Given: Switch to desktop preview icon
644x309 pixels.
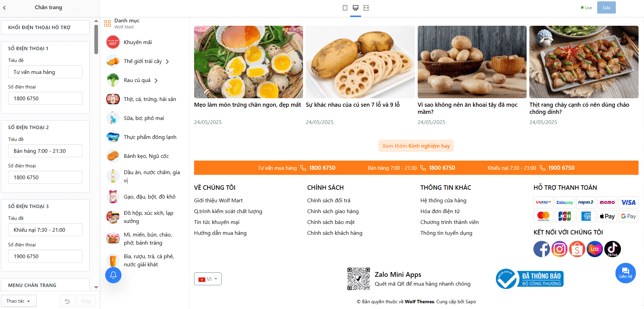Looking at the screenshot, I should (356, 8).
